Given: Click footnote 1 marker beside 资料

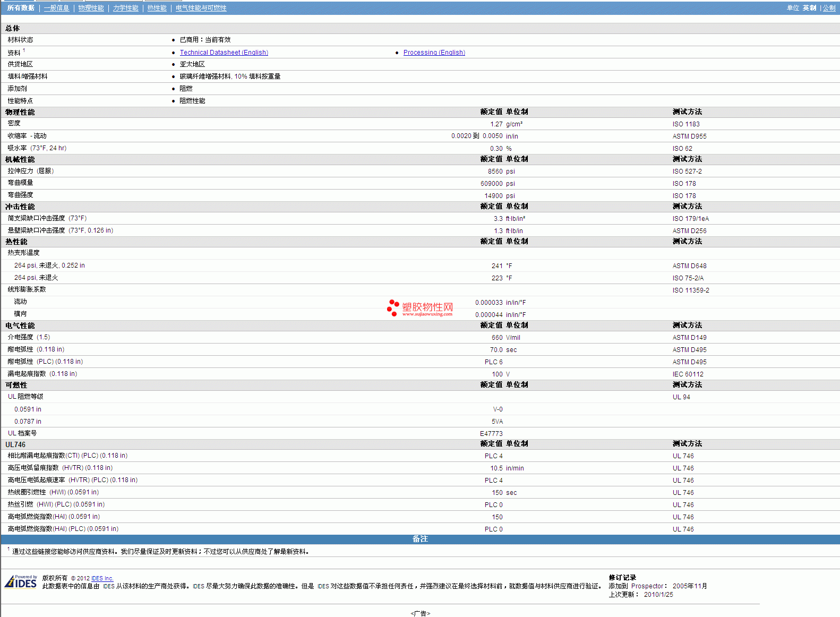Looking at the screenshot, I should tap(24, 50).
